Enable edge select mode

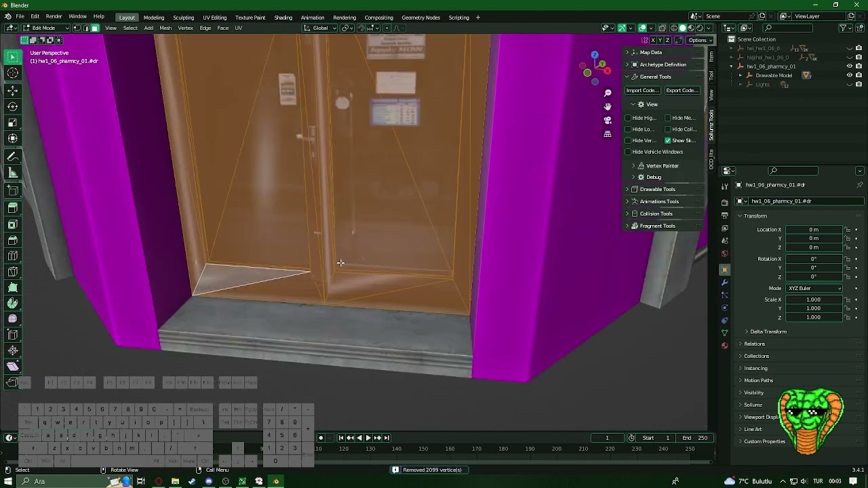[85, 28]
